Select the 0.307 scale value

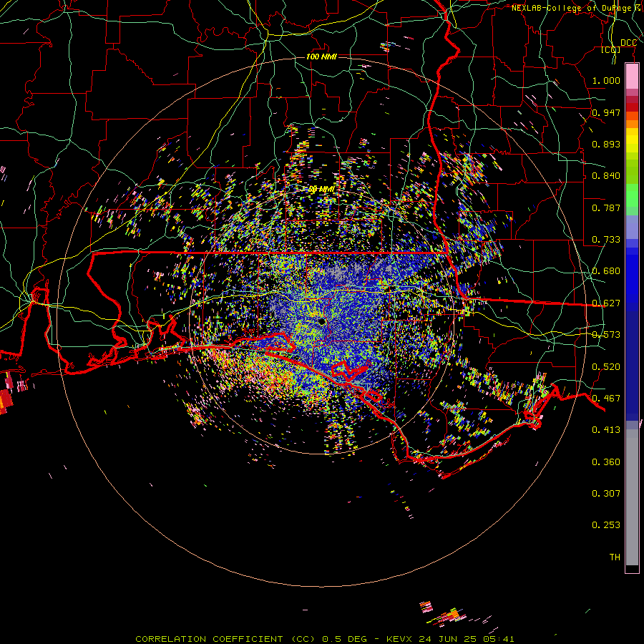pyautogui.click(x=606, y=494)
